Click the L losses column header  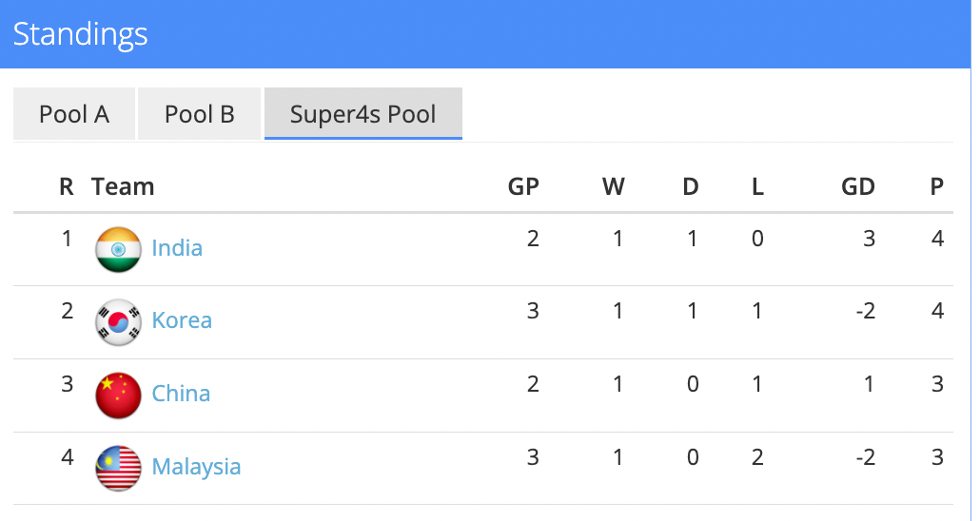click(757, 186)
